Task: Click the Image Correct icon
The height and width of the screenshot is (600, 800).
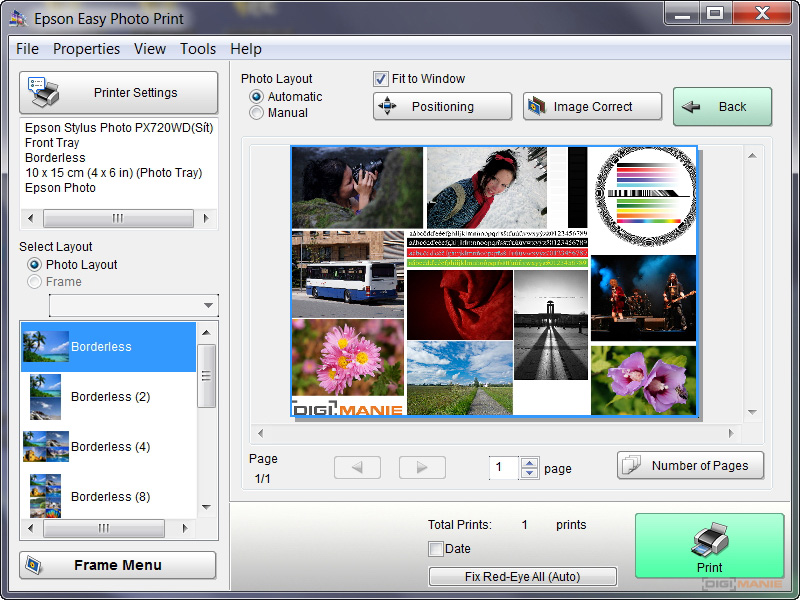Action: [x=537, y=107]
